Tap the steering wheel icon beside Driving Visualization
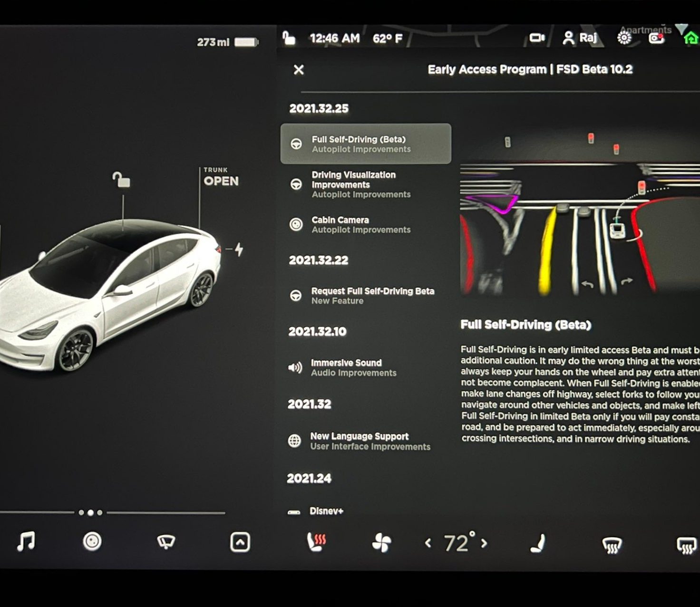 pyautogui.click(x=296, y=184)
